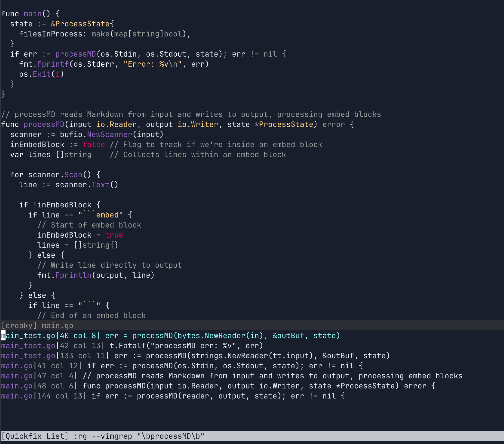Place cursor on 'func main() {' line

coord(30,14)
